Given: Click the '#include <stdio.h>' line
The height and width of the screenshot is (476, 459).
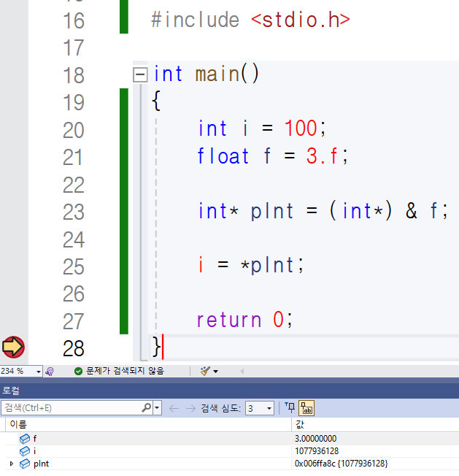Looking at the screenshot, I should pos(250,20).
